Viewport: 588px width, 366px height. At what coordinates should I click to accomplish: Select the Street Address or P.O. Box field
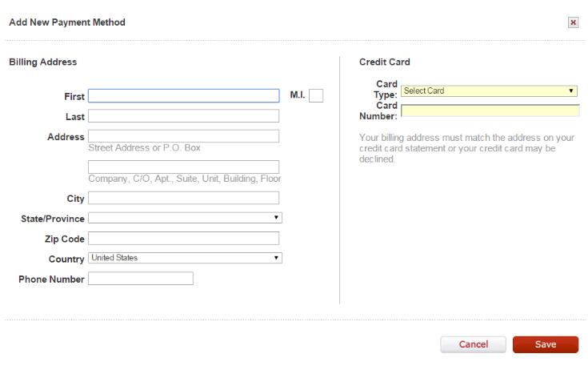pos(183,136)
